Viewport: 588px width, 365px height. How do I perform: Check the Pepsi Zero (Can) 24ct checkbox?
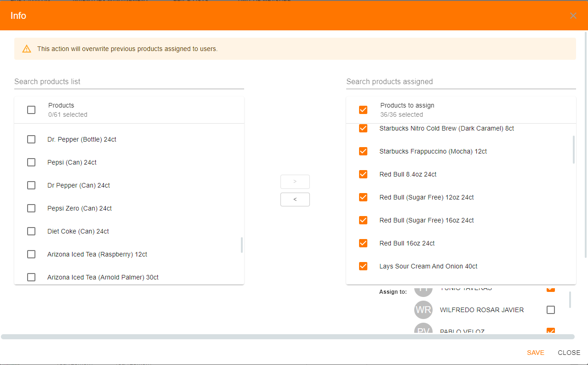click(31, 208)
